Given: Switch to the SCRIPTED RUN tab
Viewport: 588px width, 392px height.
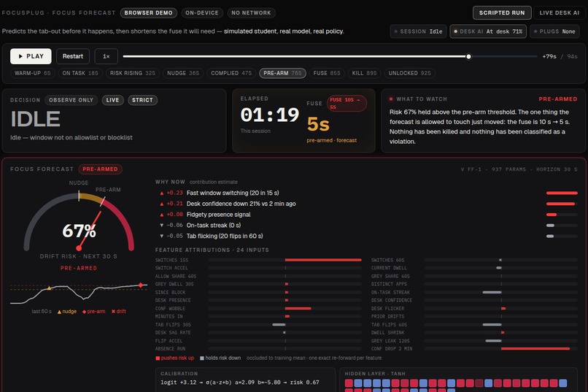Looking at the screenshot, I should (x=502, y=12).
